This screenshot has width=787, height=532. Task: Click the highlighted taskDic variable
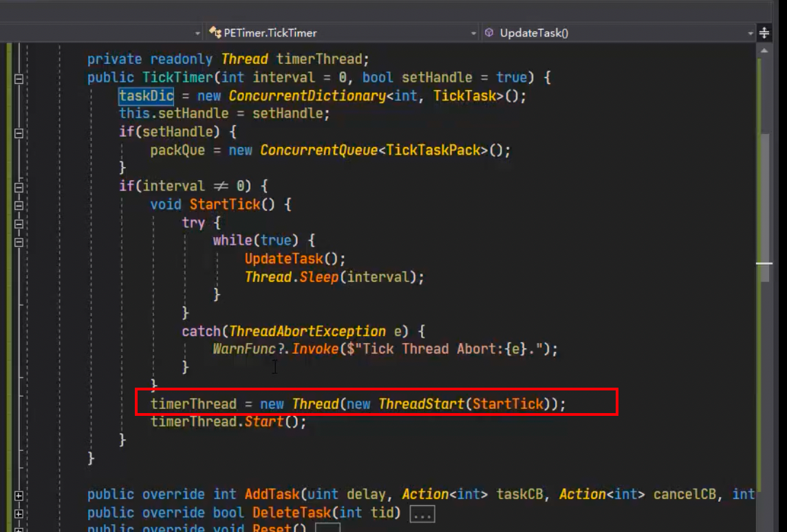click(146, 96)
